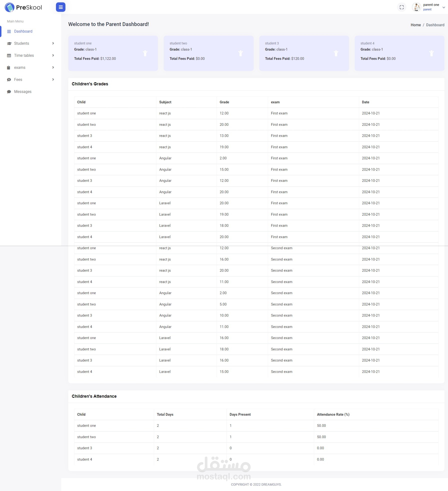Open the Messages menu item
The width and height of the screenshot is (448, 491).
23,92
